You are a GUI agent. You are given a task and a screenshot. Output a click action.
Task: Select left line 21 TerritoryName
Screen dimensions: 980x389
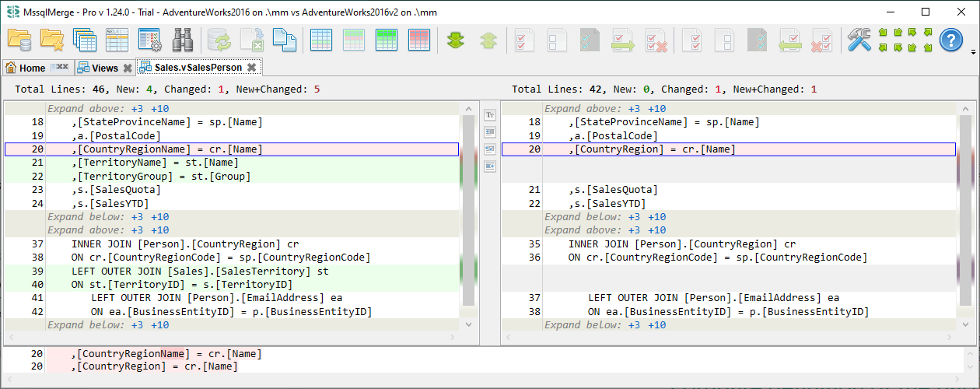coord(233,163)
